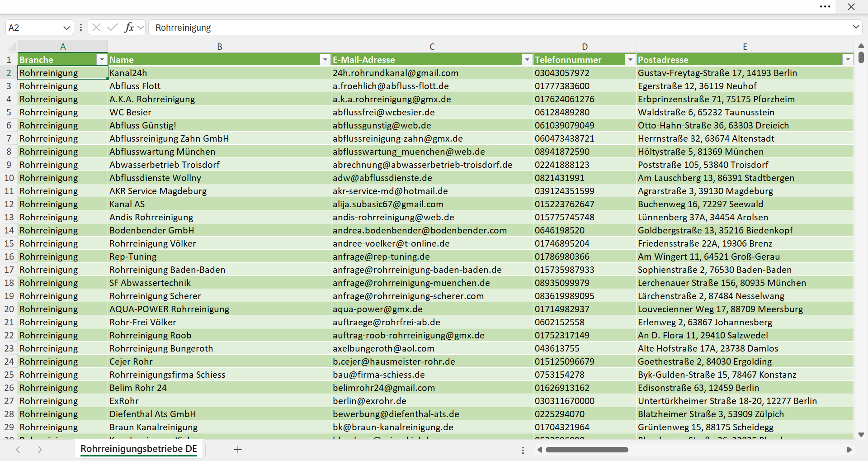Screen dimensions: 868x461
Task: Open the E-Mail-Adresse filter dropdown
Action: (x=527, y=60)
